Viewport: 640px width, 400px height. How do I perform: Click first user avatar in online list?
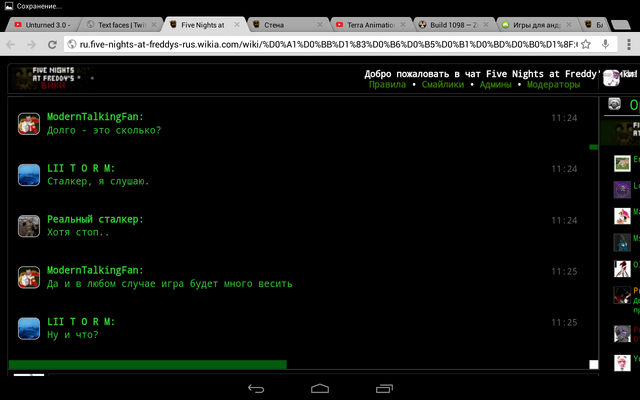(x=622, y=163)
